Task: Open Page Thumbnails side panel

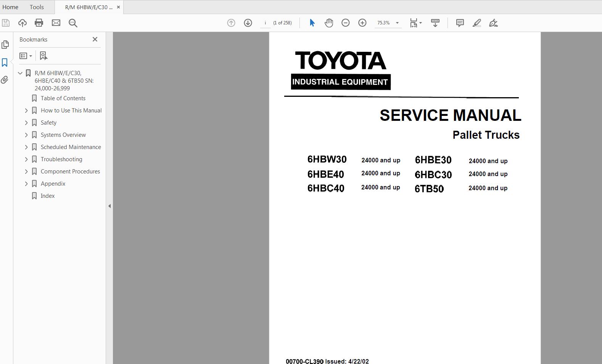Action: point(5,45)
